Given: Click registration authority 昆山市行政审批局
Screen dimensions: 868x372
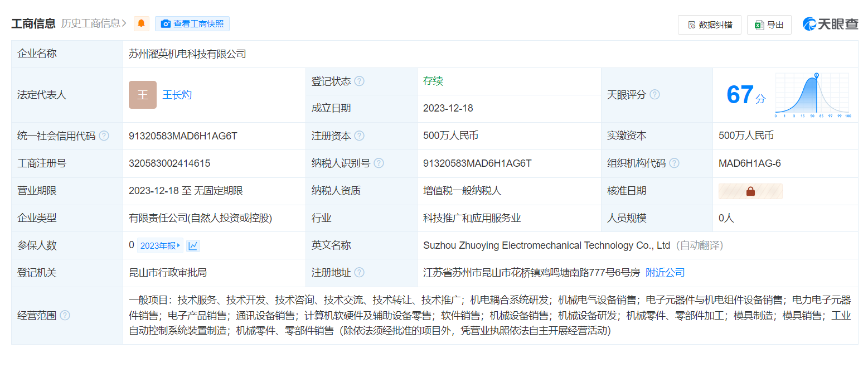Looking at the screenshot, I should (168, 273).
